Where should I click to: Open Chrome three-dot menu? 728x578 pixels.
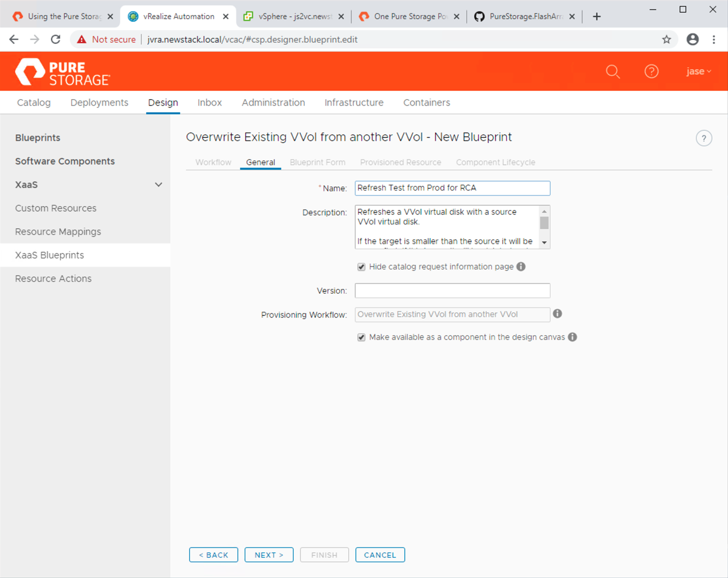(x=714, y=39)
